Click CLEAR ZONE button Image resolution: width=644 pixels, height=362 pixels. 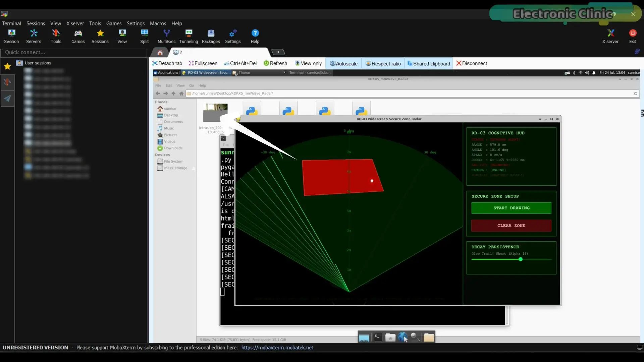point(511,226)
